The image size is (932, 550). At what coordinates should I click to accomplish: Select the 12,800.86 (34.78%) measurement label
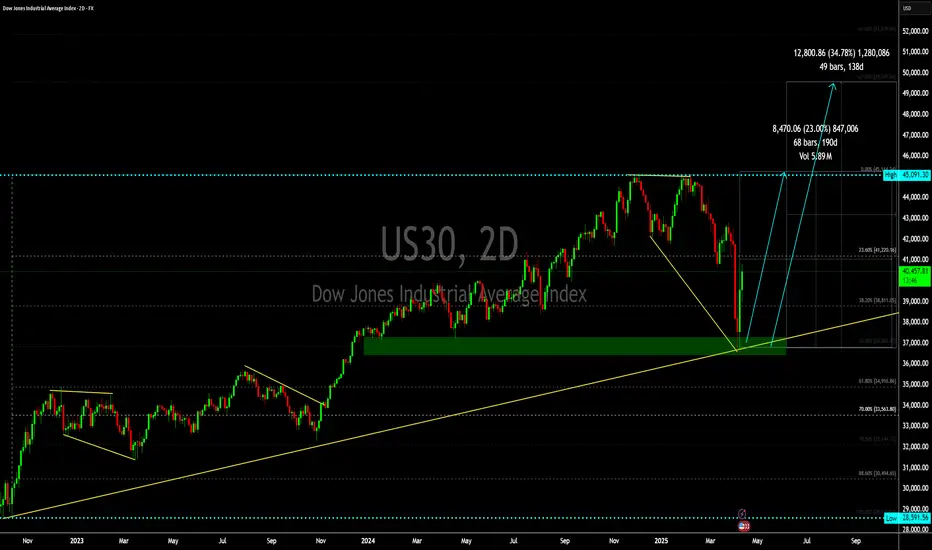(842, 53)
